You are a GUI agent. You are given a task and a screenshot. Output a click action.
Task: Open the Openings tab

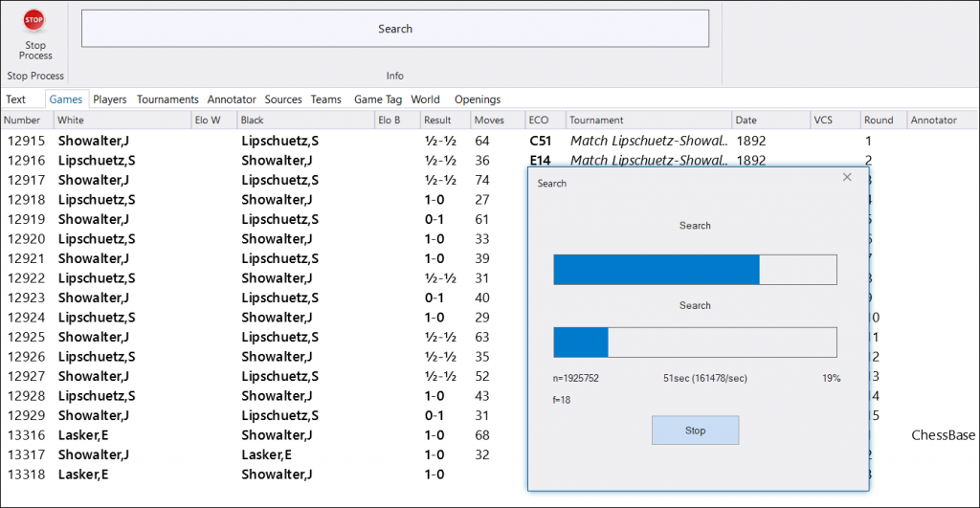[478, 99]
